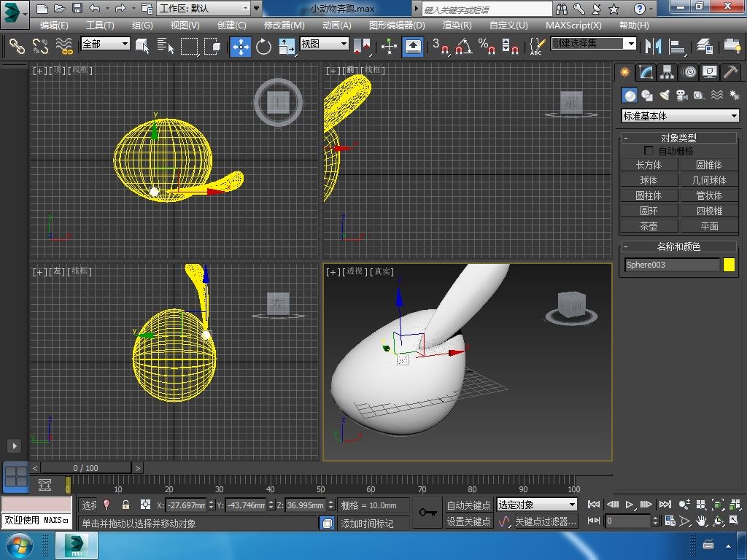Screen dimensions: 747x560
Task: Collapse the 对象类型 rollout
Action: tap(678, 138)
